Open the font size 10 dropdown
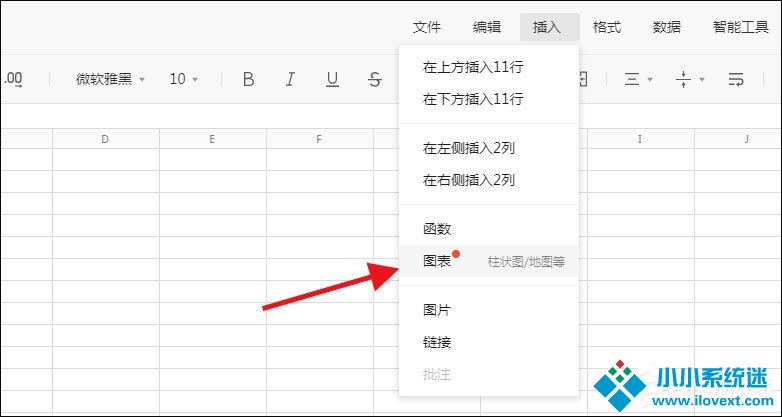Screen dimensions: 782x417 tap(184, 79)
